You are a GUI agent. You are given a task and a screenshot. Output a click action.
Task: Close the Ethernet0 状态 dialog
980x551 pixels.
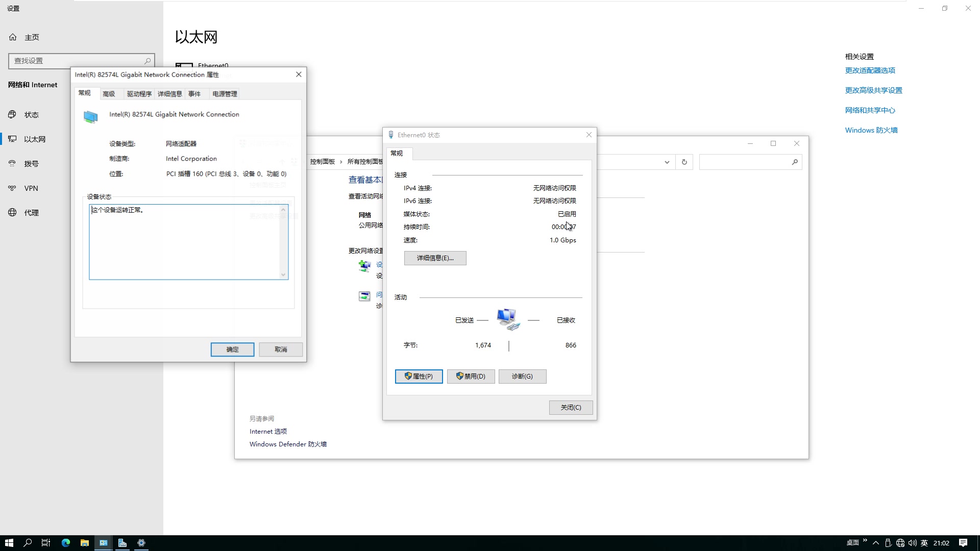(x=589, y=135)
